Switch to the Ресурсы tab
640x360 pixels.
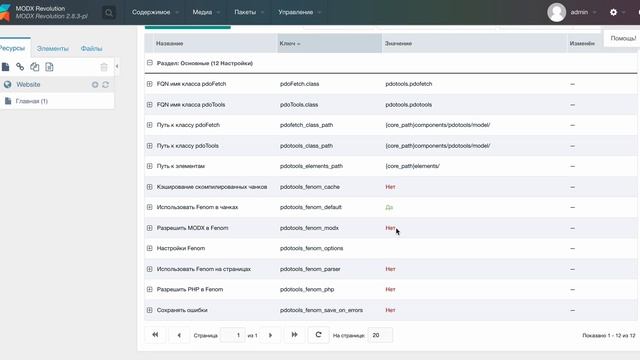[x=13, y=48]
